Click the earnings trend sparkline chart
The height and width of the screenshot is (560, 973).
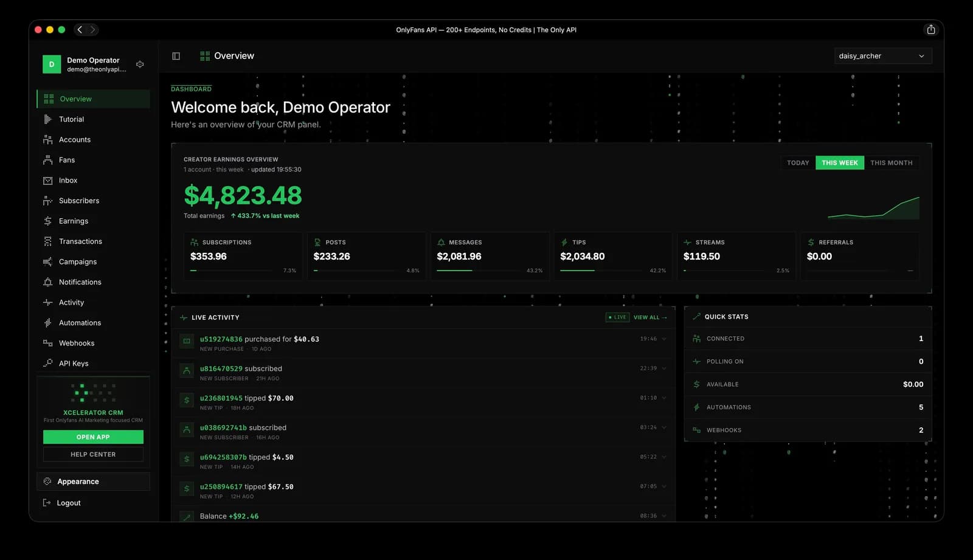[873, 208]
